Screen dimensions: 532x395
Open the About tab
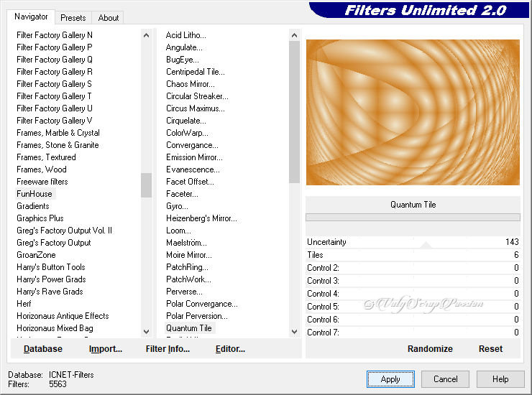[109, 17]
